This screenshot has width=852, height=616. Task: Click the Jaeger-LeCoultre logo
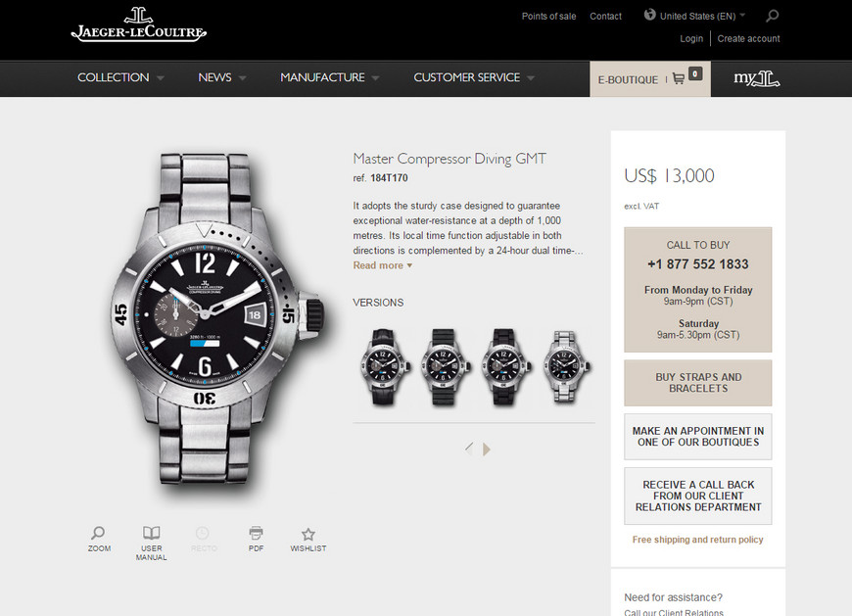pos(139,25)
